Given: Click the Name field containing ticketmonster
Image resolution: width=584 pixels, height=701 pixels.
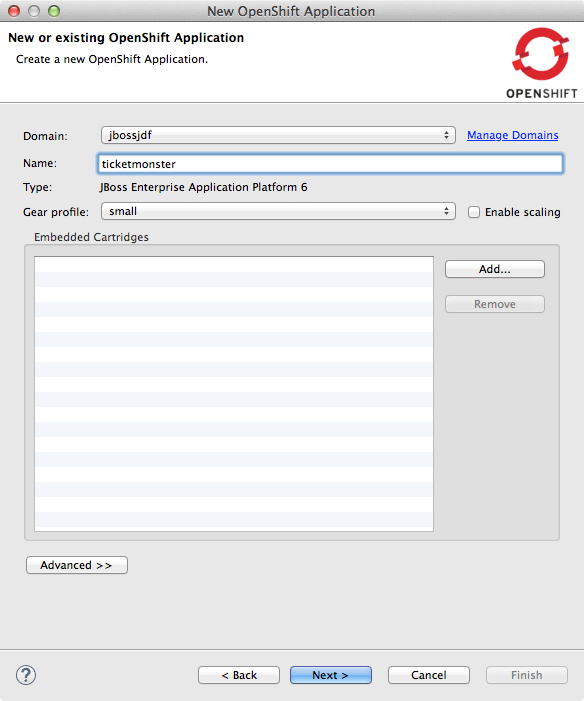Looking at the screenshot, I should point(330,164).
